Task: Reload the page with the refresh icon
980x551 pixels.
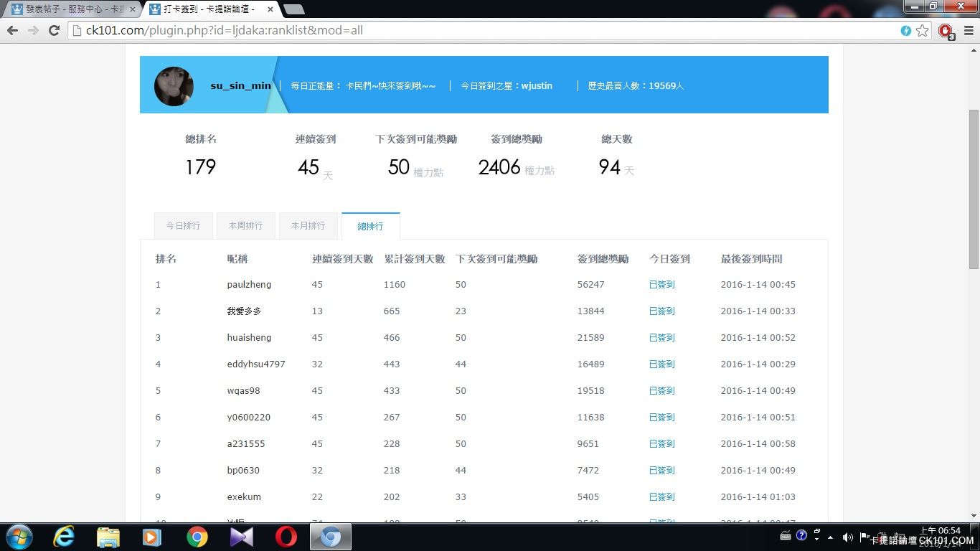Action: click(x=54, y=30)
